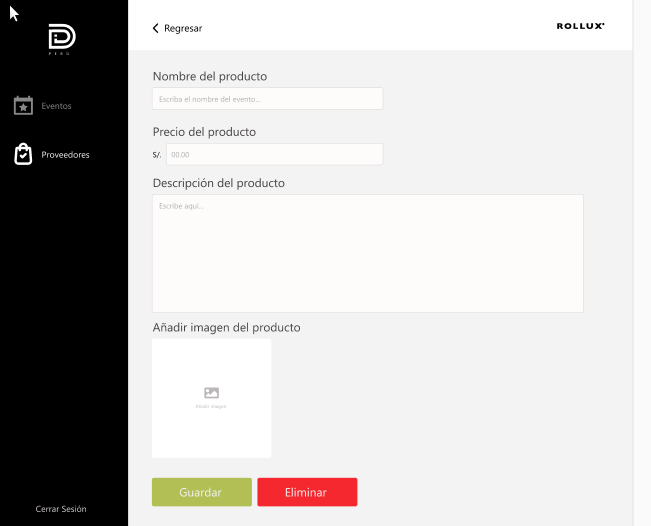
Task: Click the ROLLUX brand logo
Action: click(580, 26)
